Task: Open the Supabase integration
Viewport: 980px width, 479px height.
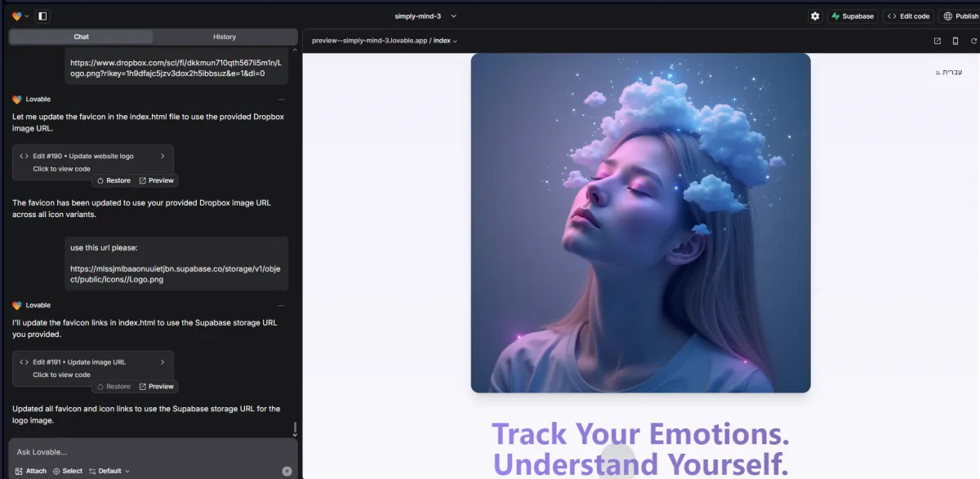Action: pyautogui.click(x=853, y=16)
